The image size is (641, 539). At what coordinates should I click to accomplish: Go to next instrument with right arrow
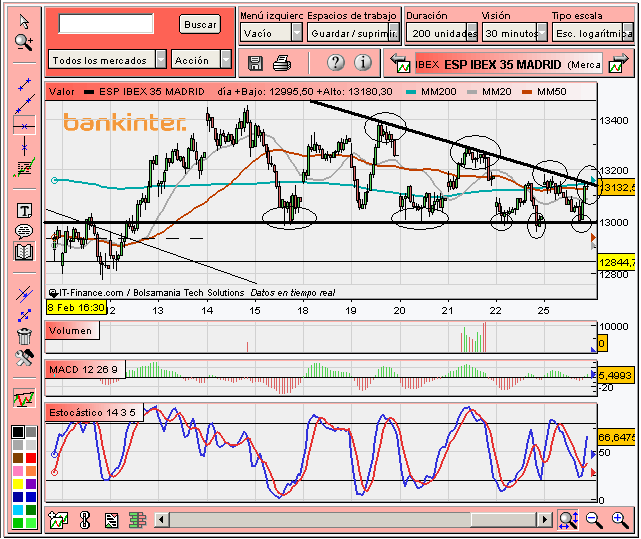pyautogui.click(x=618, y=63)
